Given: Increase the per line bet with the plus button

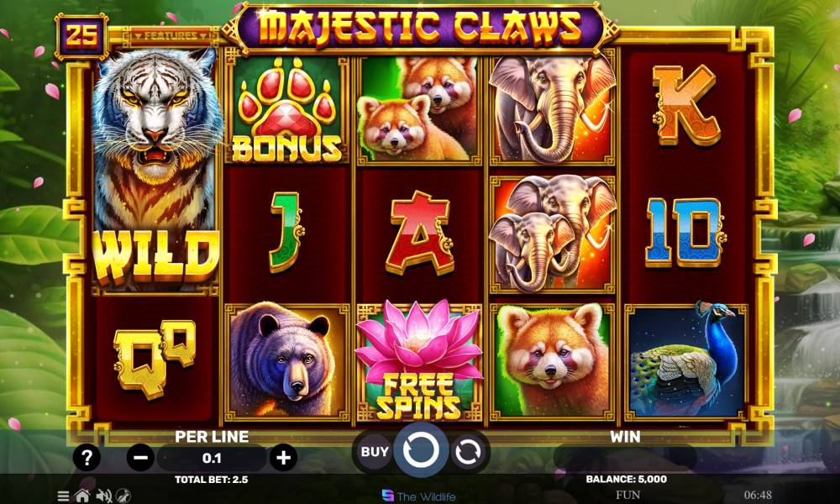Looking at the screenshot, I should 283,458.
